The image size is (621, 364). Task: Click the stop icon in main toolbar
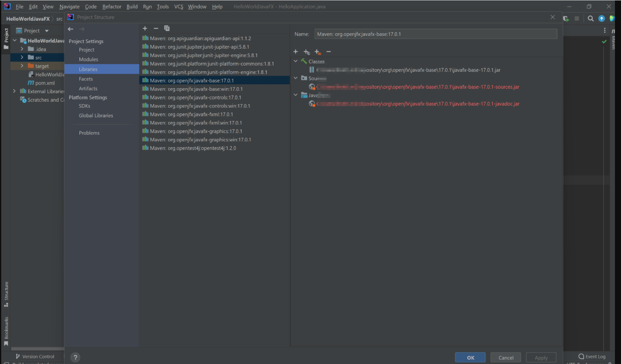pyautogui.click(x=577, y=19)
